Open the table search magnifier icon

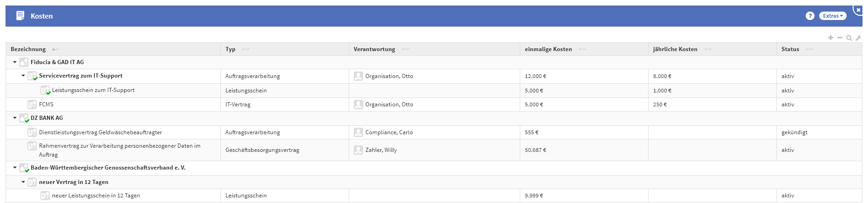(849, 38)
